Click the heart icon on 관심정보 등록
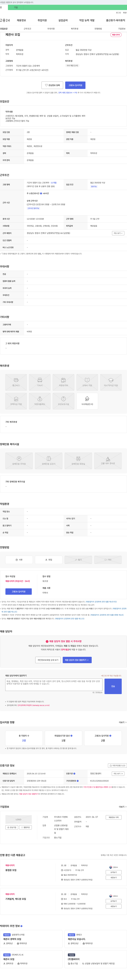Viewport: 127px width, 980px height. 47,85
